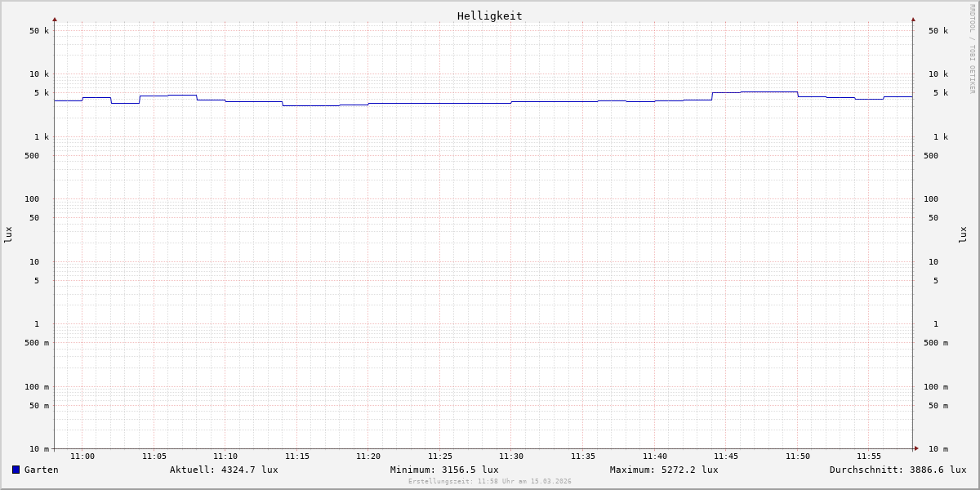Click the left vertical lux axis label
Viewport: 980px width, 490px height.
8,234
